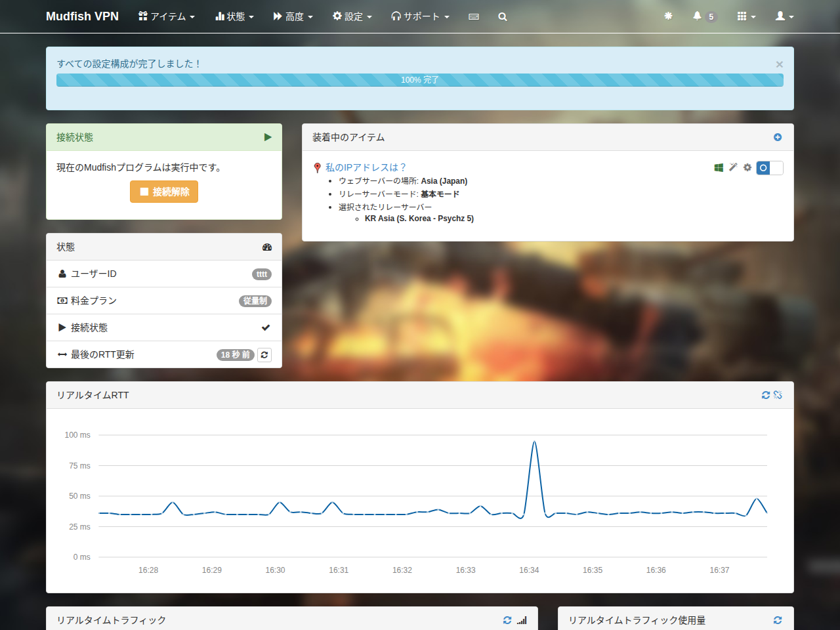The width and height of the screenshot is (840, 630).
Task: Open notifications bell with 5 badge
Action: (x=704, y=16)
